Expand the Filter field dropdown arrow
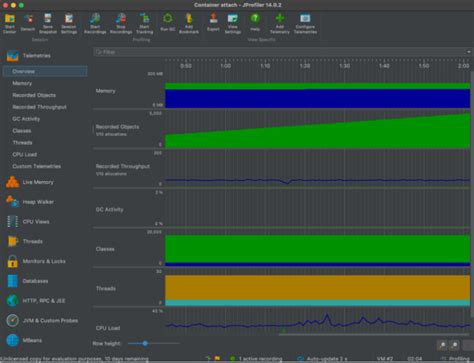Image resolution: width=474 pixels, height=363 pixels. pyautogui.click(x=468, y=52)
